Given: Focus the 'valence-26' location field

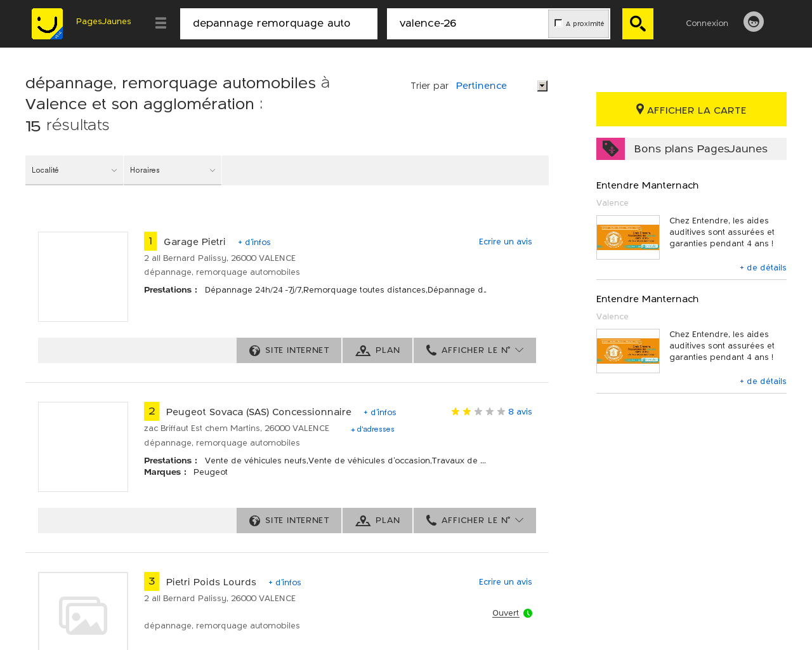Looking at the screenshot, I should point(468,23).
